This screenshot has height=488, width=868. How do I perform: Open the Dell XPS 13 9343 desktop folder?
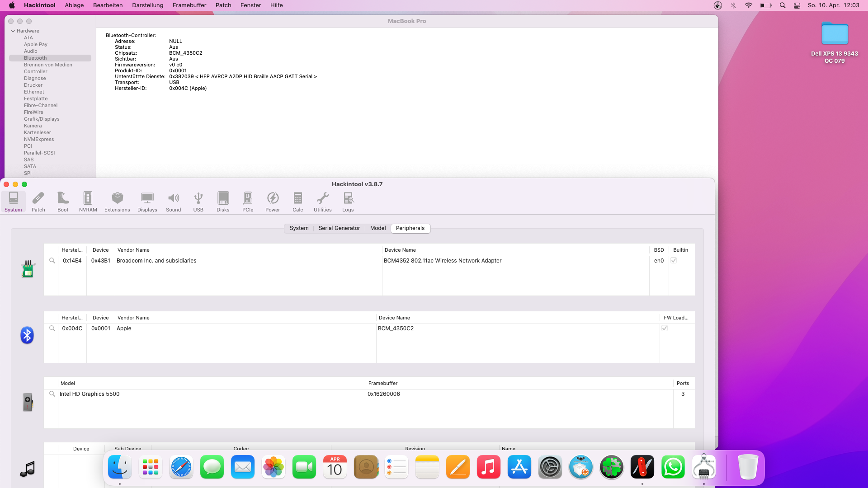click(x=834, y=34)
